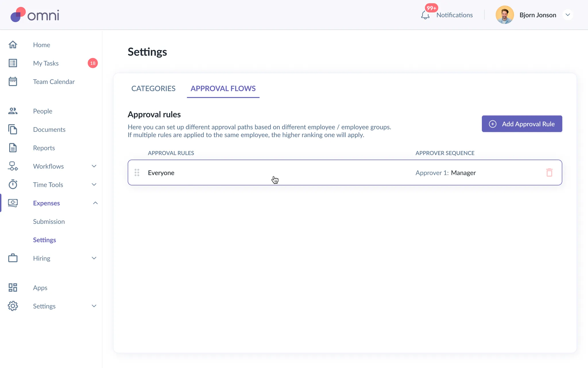Open My Tasks with 18 badge
Image resolution: width=588 pixels, height=368 pixels.
pyautogui.click(x=46, y=63)
